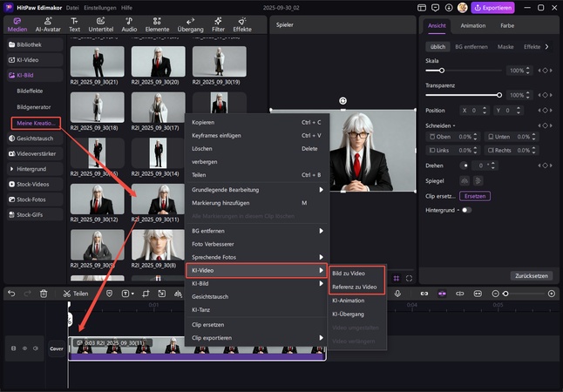Image resolution: width=563 pixels, height=392 pixels.
Task: Expand the Hintergrund item in the left sidebar
Action: (35, 169)
